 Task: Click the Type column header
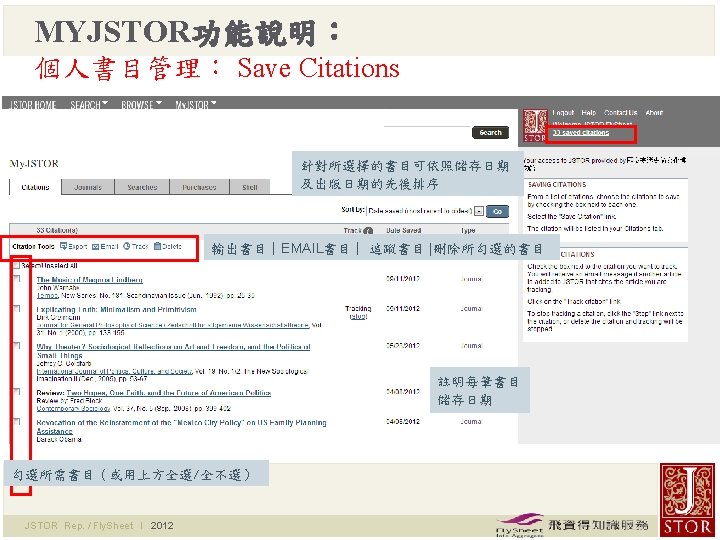click(467, 231)
